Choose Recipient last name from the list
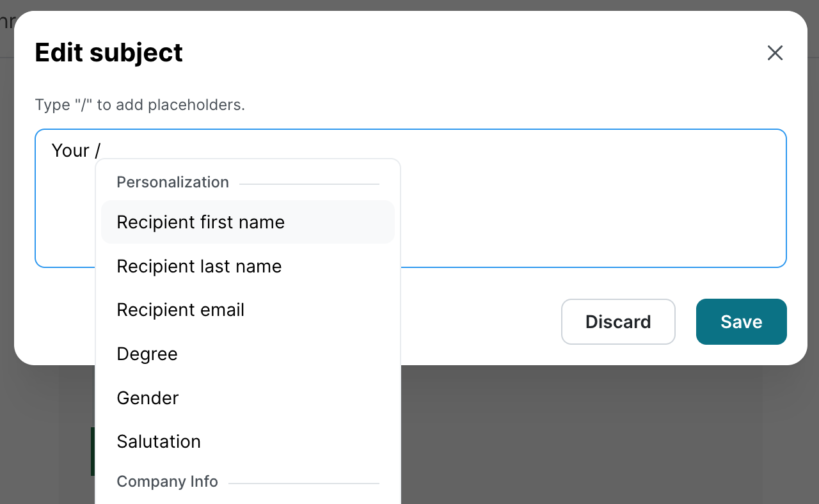 [x=199, y=267]
